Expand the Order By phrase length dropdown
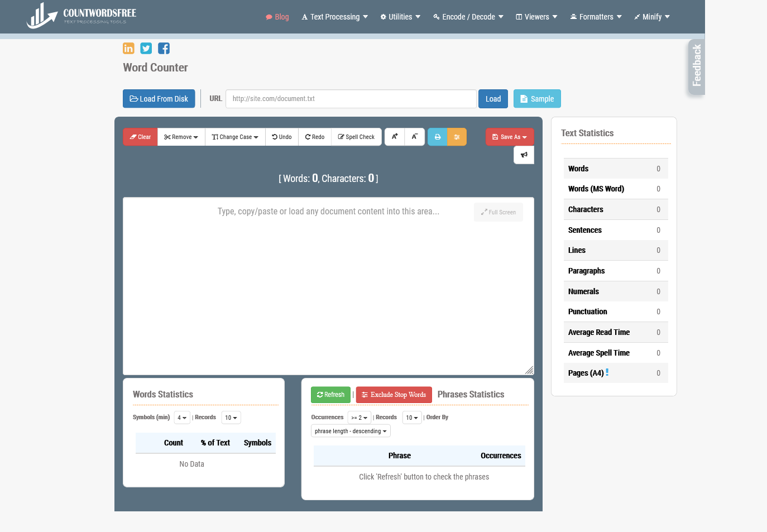The width and height of the screenshot is (767, 532). [351, 431]
